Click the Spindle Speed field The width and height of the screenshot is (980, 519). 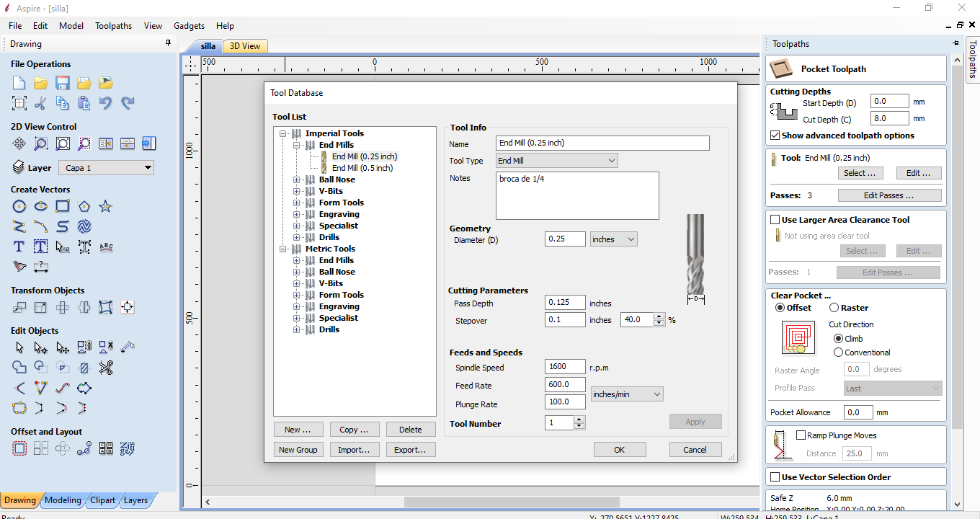(565, 368)
